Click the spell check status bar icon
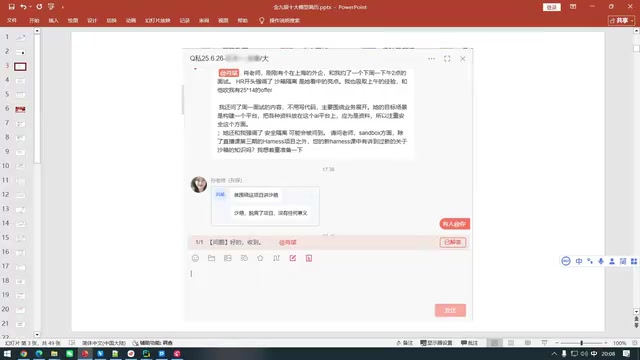Image resolution: width=640 pixels, height=360 pixels. click(x=72, y=343)
